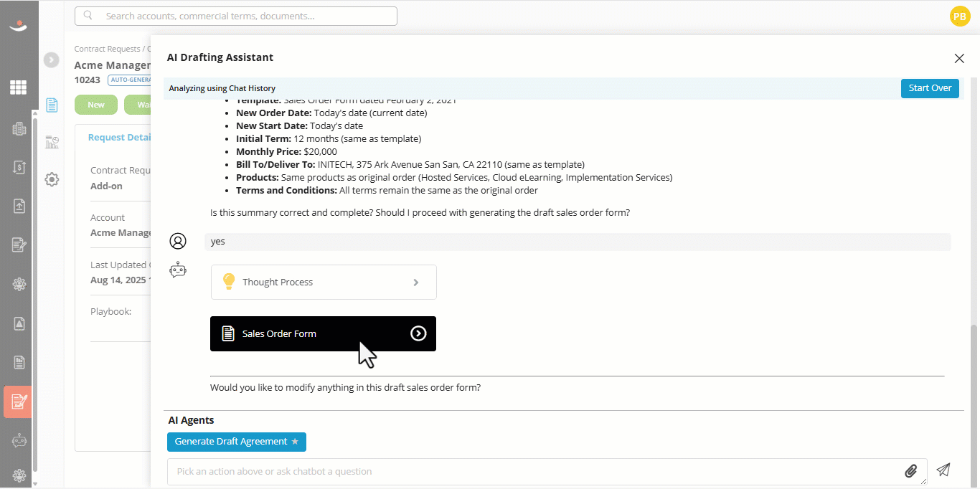
Task: Click the Contract Requests breadcrumb link
Action: pos(107,49)
